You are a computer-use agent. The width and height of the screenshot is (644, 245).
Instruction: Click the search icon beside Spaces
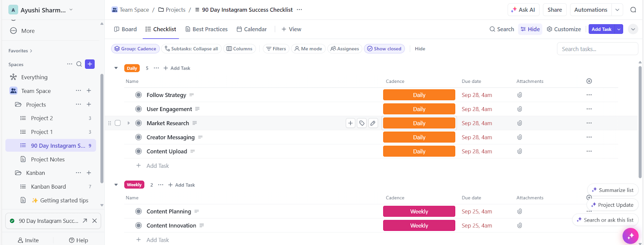click(x=79, y=64)
